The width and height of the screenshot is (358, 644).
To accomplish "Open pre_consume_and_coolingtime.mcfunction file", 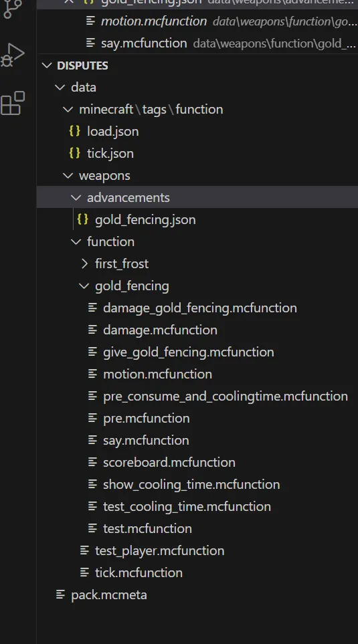I will tap(226, 396).
